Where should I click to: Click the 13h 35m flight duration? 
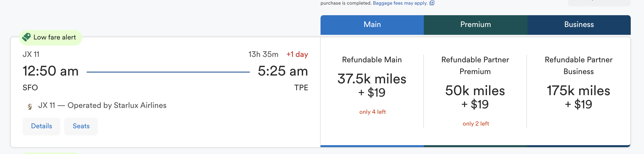tap(263, 54)
